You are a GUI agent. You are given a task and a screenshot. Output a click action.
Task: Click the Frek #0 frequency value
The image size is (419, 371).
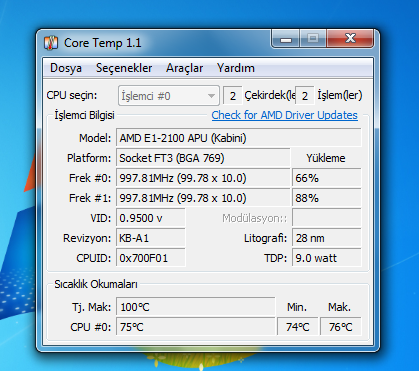point(203,178)
